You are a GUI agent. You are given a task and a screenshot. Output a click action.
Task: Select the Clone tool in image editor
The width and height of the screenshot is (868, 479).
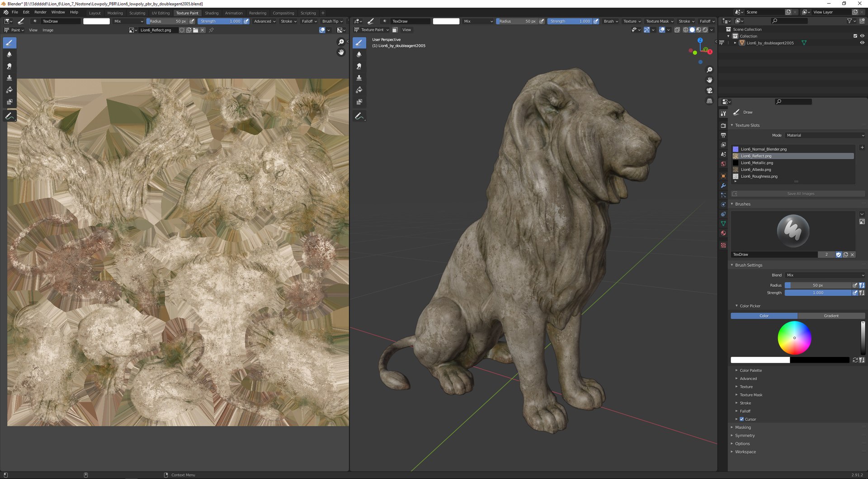pyautogui.click(x=9, y=78)
